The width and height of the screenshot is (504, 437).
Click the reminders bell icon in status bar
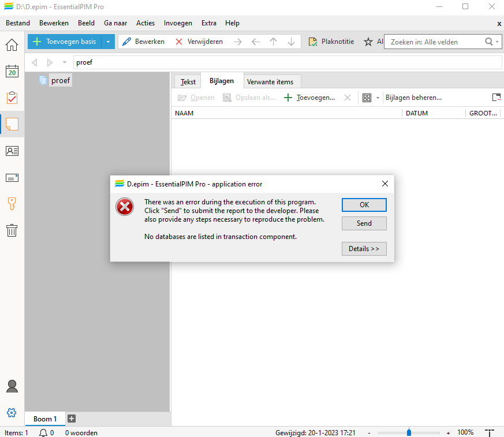(x=43, y=433)
